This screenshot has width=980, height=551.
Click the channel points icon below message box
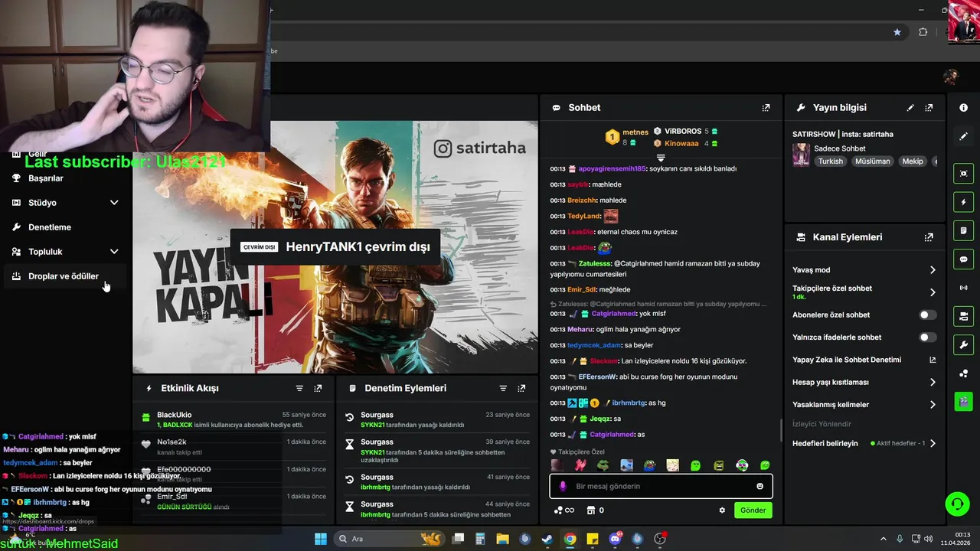(558, 510)
